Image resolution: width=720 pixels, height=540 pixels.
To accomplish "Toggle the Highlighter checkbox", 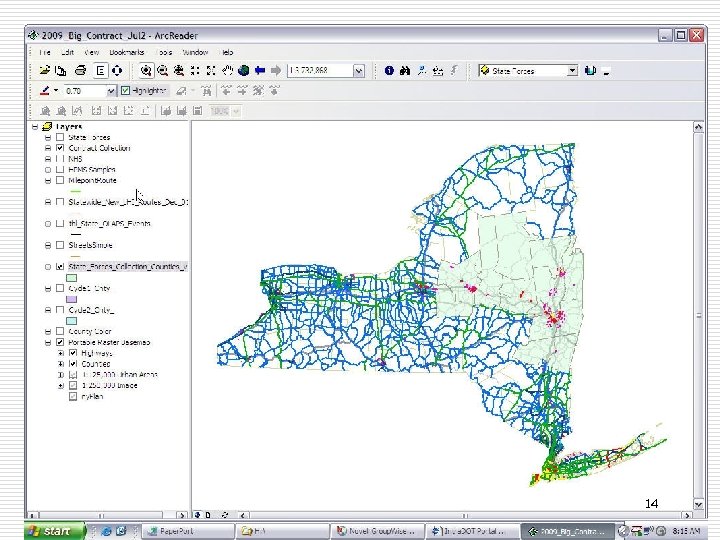I will (x=126, y=90).
